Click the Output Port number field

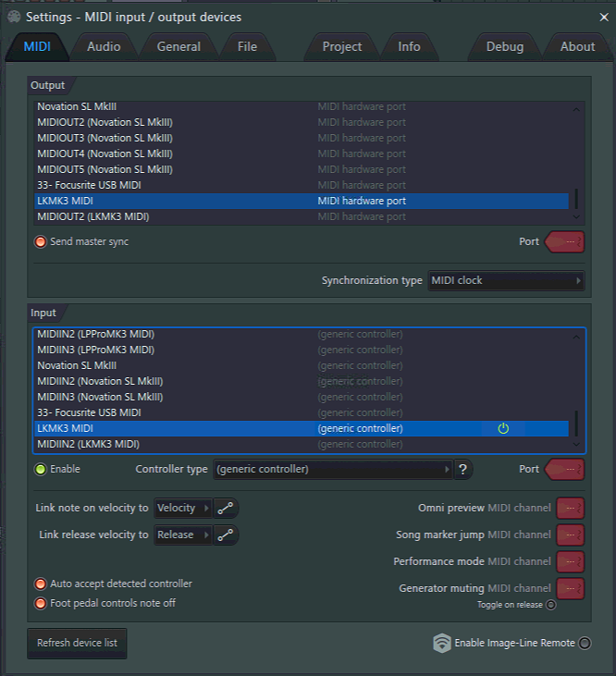565,242
